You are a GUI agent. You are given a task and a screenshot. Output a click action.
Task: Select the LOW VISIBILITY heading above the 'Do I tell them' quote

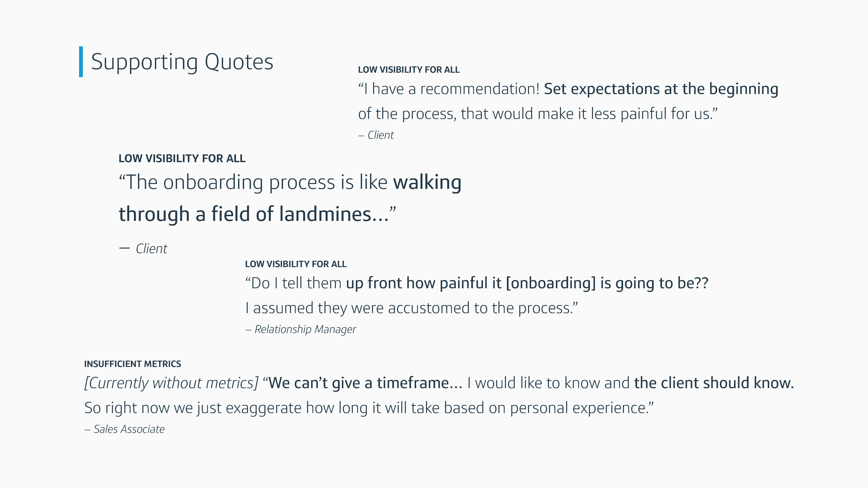296,264
